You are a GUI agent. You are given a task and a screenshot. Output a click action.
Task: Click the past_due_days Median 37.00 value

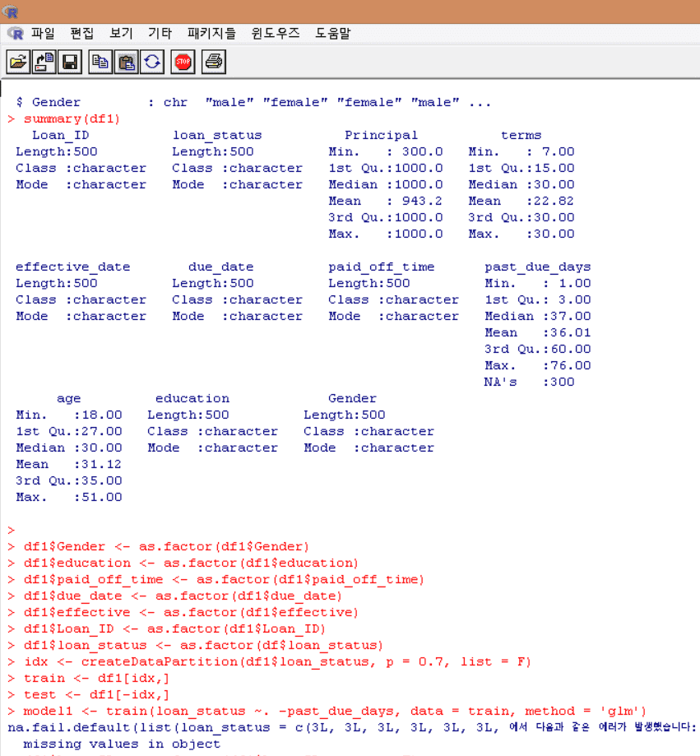click(x=571, y=316)
